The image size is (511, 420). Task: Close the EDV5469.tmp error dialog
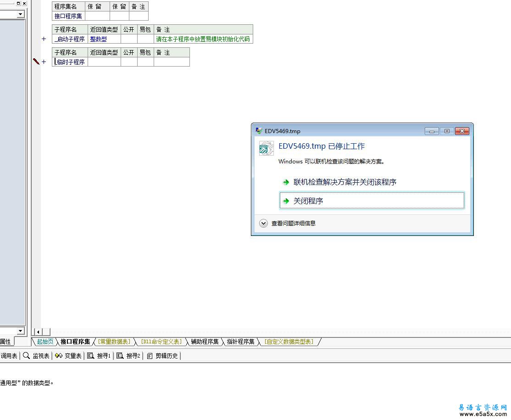tap(462, 131)
